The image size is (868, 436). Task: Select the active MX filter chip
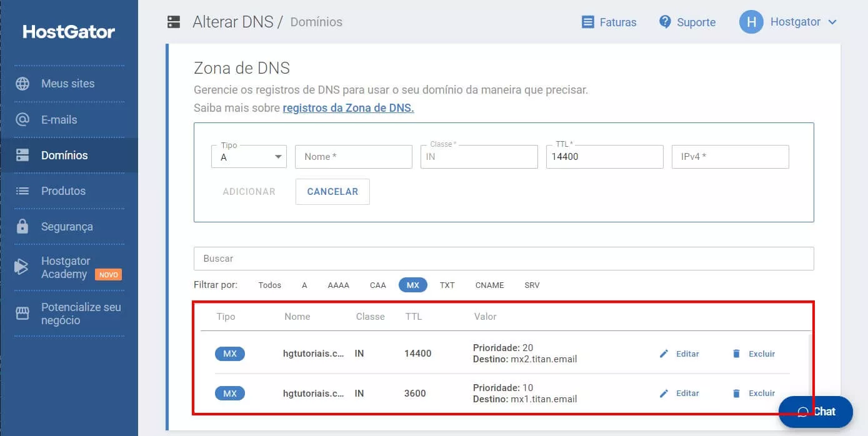point(413,285)
